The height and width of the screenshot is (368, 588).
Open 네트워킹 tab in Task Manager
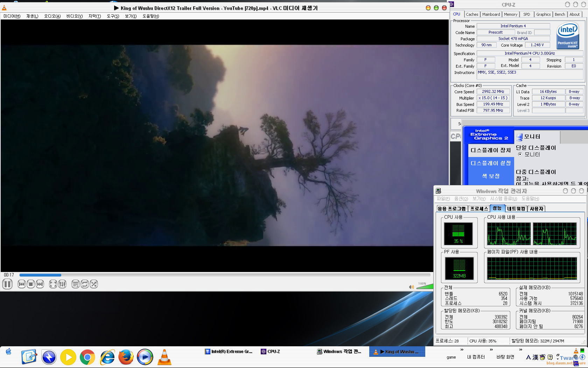pos(516,209)
